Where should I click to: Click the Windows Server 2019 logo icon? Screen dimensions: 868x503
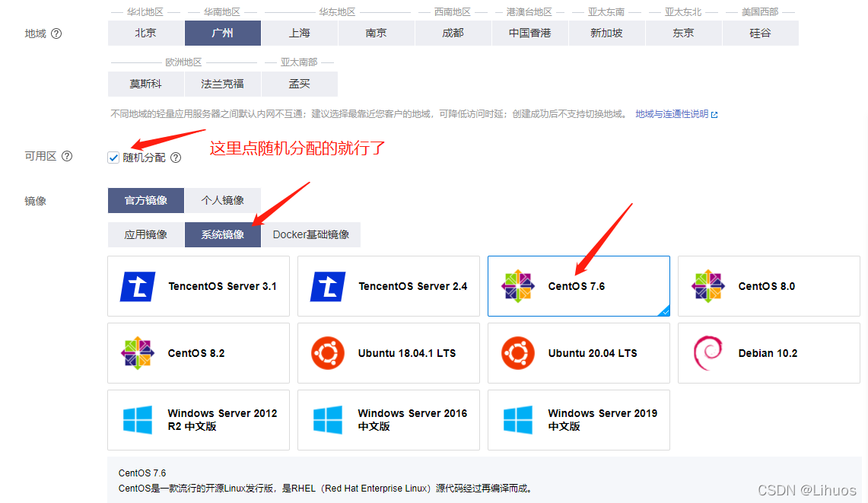pos(517,420)
